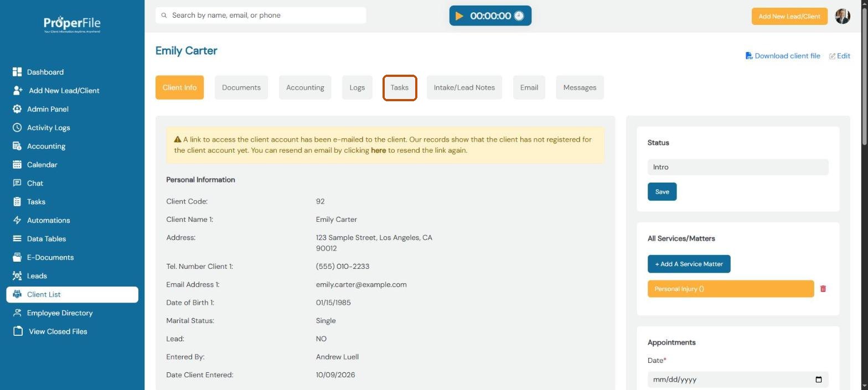This screenshot has height=390, width=868.
Task: Click the E-Documents icon
Action: (x=17, y=257)
